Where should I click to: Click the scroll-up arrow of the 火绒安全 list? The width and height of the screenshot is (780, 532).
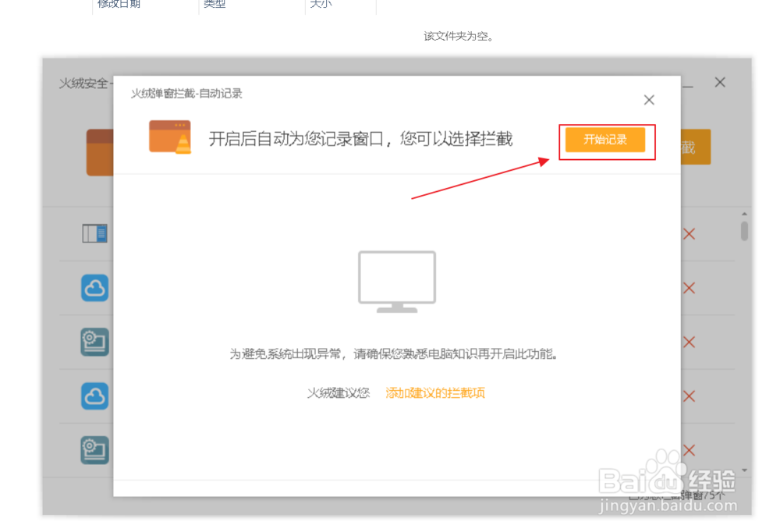point(744,214)
